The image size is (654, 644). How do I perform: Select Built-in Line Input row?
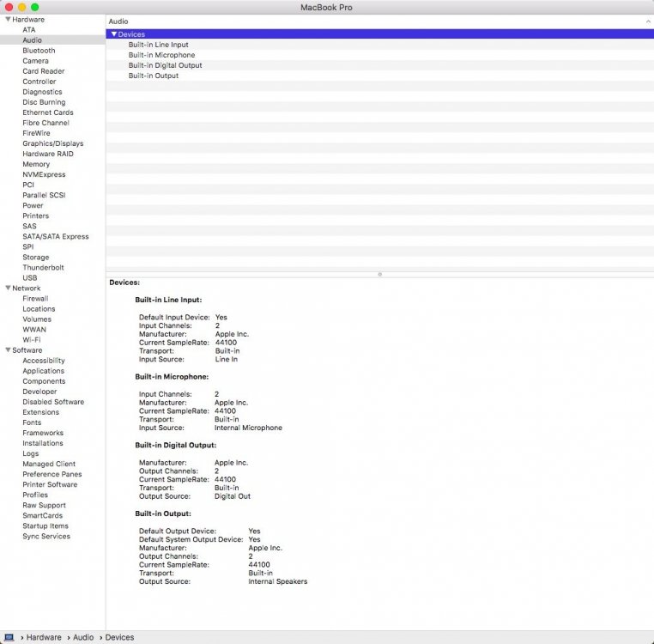click(379, 45)
